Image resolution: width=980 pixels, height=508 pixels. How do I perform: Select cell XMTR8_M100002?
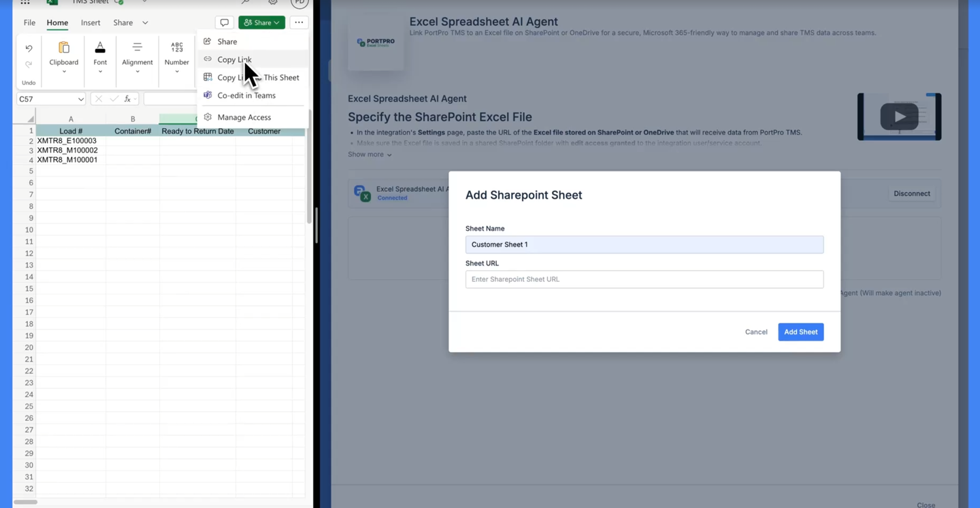click(71, 150)
